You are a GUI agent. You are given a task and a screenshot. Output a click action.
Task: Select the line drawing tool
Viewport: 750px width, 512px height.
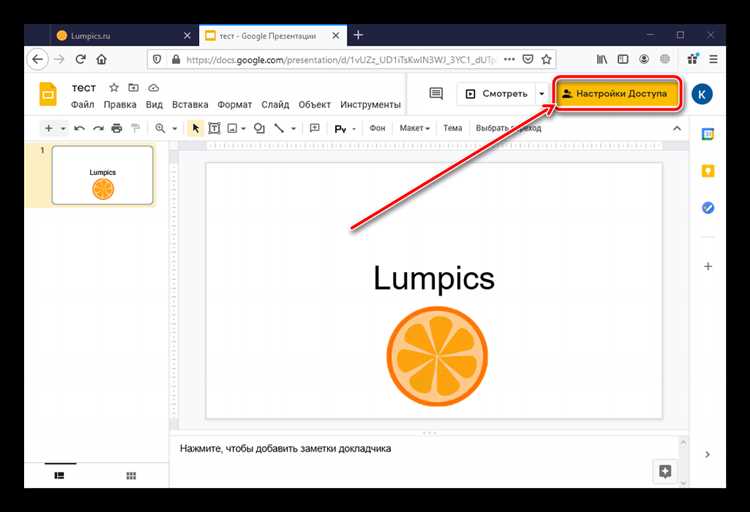(279, 128)
